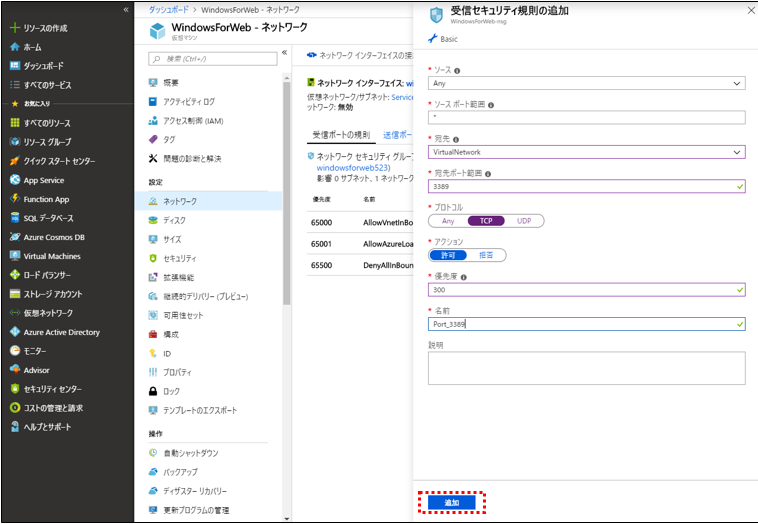Click the Load balancer icon
Screen dimensions: 758x524
15,275
